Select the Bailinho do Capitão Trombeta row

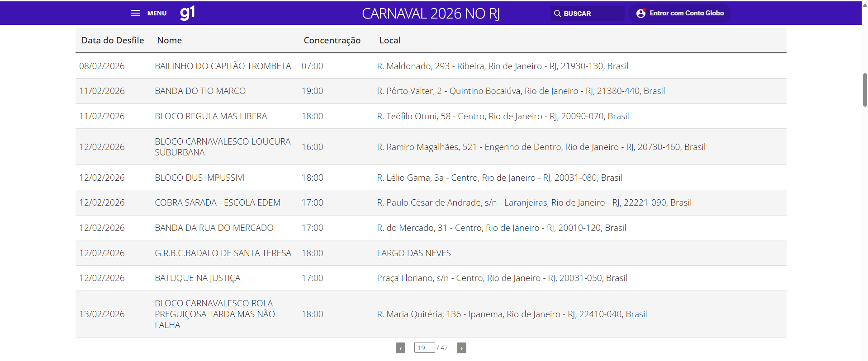223,66
